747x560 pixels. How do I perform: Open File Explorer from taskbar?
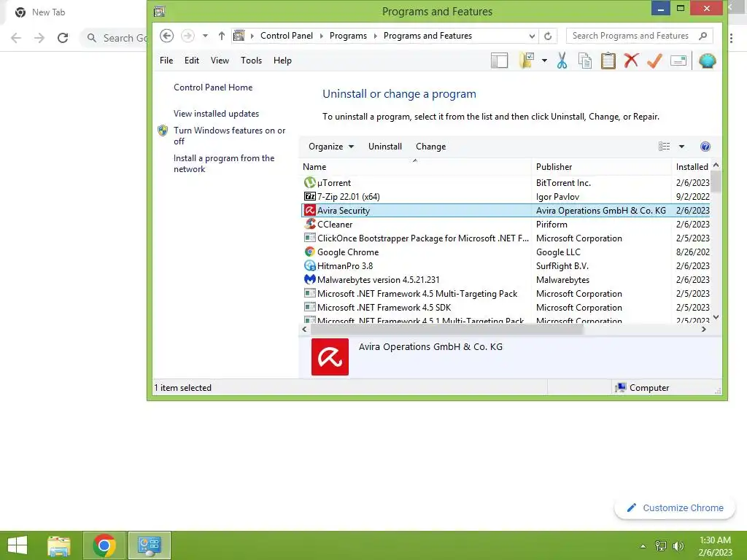[x=59, y=545]
